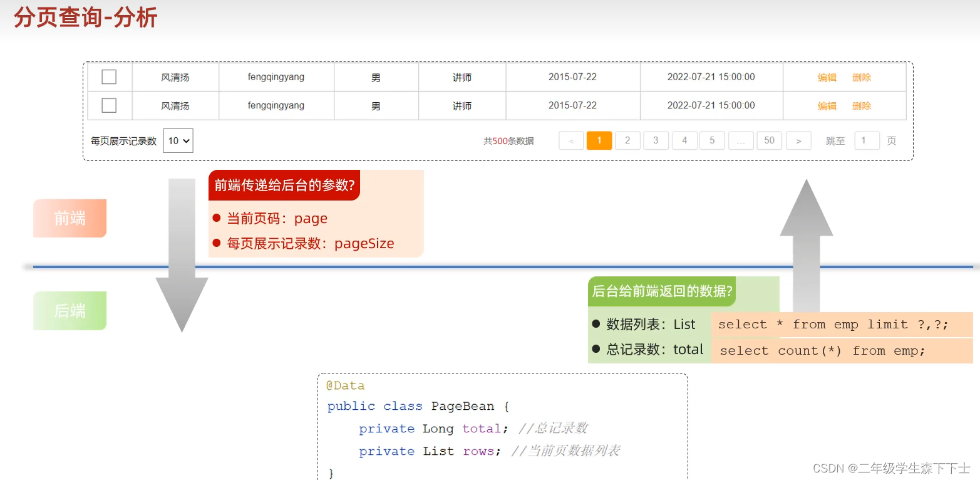The width and height of the screenshot is (980, 480).
Task: Click the 当前页码：page bullet
Action: coord(270,218)
